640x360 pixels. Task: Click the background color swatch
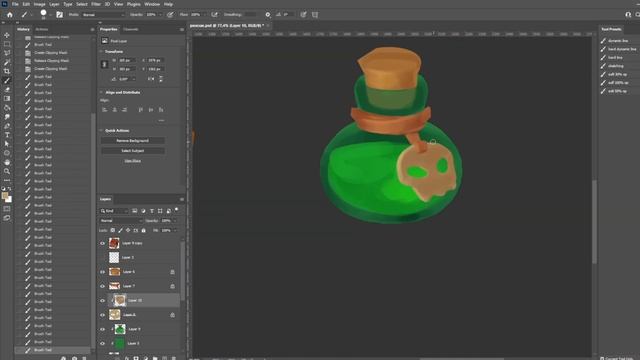(x=9, y=200)
